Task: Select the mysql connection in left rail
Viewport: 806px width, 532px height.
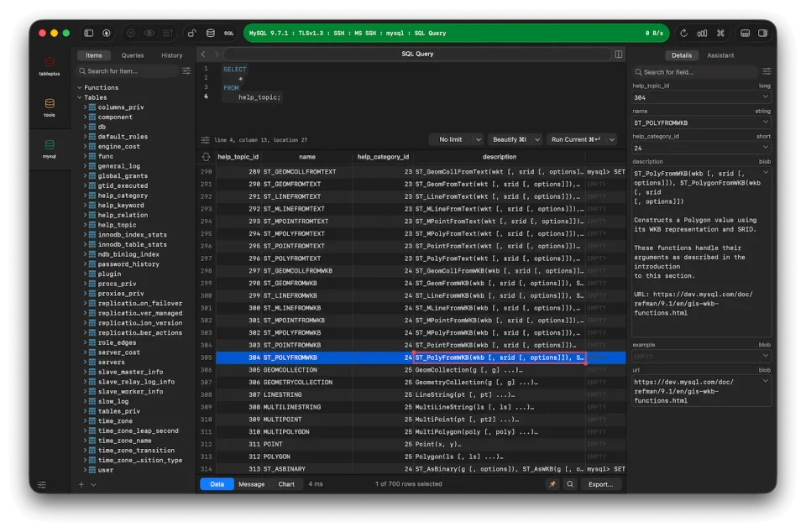Action: click(x=50, y=149)
